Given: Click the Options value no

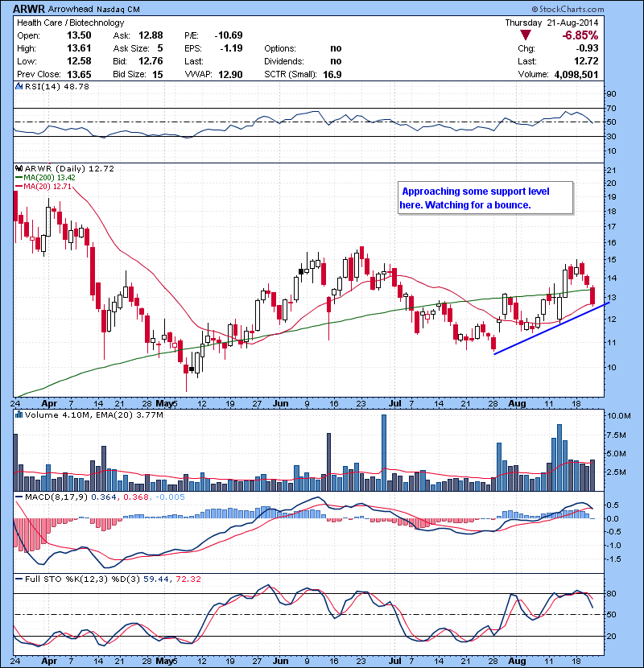Looking at the screenshot, I should pyautogui.click(x=336, y=48).
